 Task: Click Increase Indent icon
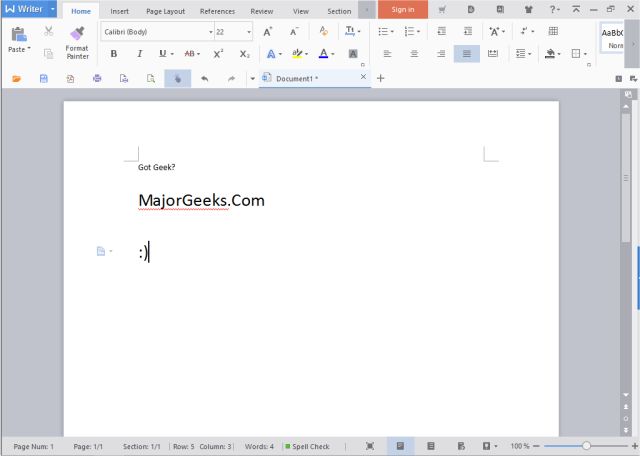468,31
